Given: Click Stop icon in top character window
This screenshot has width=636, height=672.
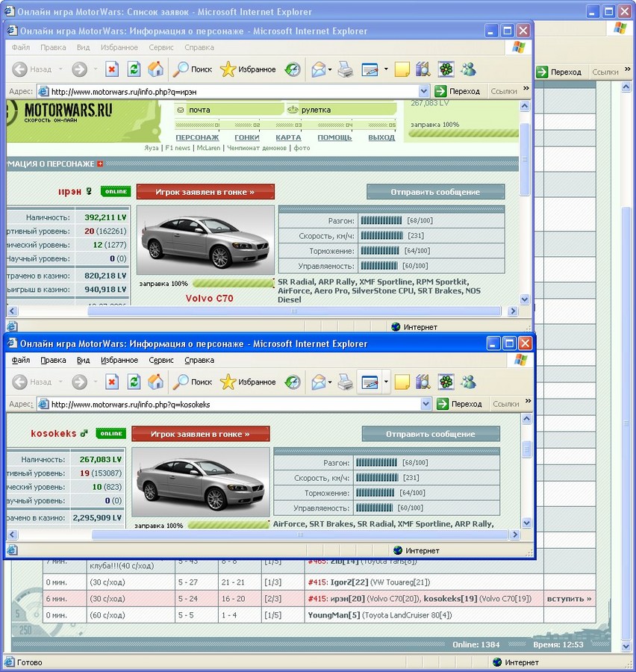Looking at the screenshot, I should (112, 69).
